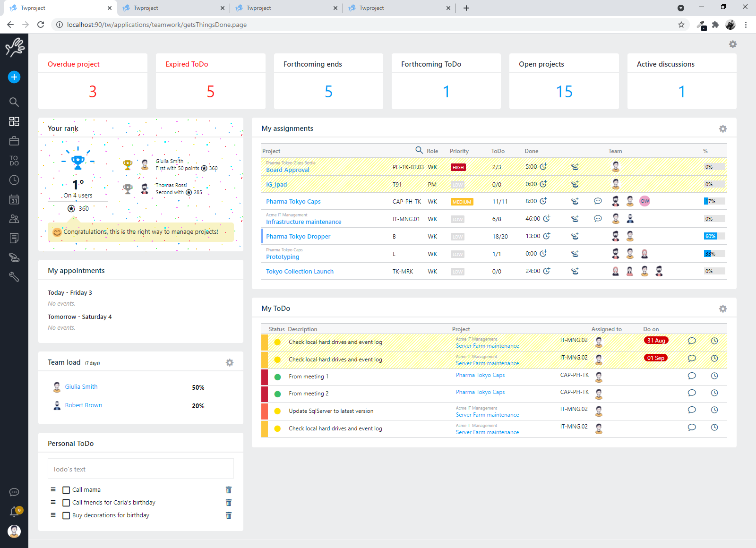
Task: Open My ToDo panel settings gear
Action: click(722, 308)
